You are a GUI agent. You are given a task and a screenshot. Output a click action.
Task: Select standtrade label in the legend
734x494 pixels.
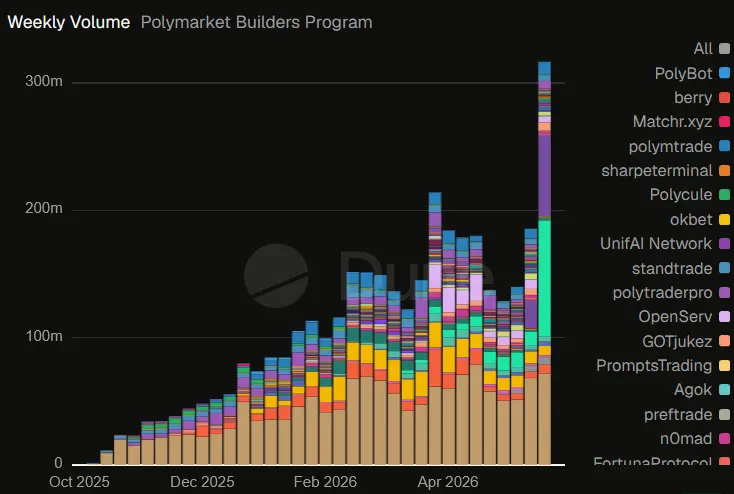(672, 268)
